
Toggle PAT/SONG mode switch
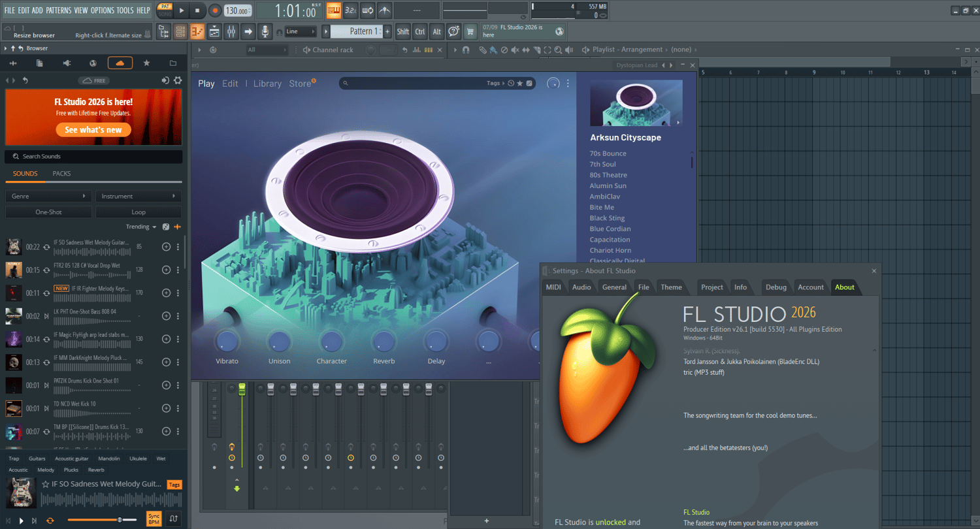click(165, 10)
